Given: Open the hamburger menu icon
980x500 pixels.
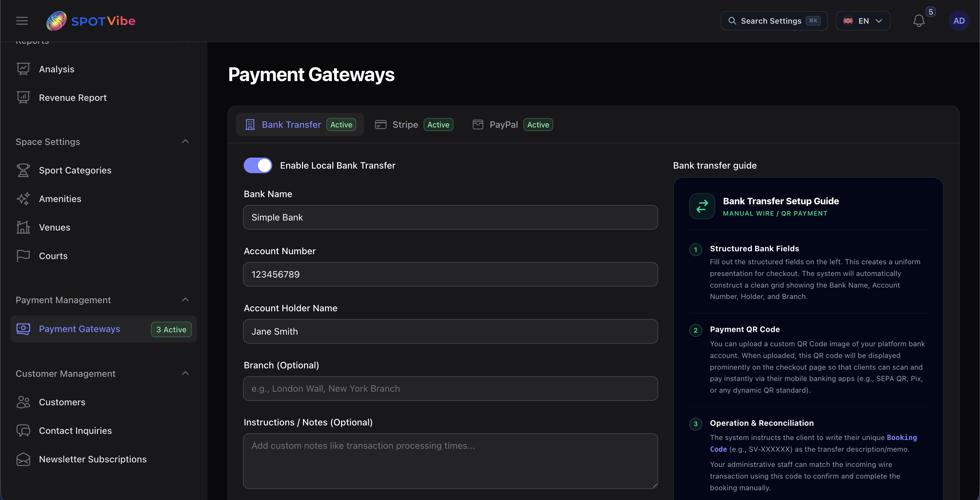Looking at the screenshot, I should click(x=22, y=21).
